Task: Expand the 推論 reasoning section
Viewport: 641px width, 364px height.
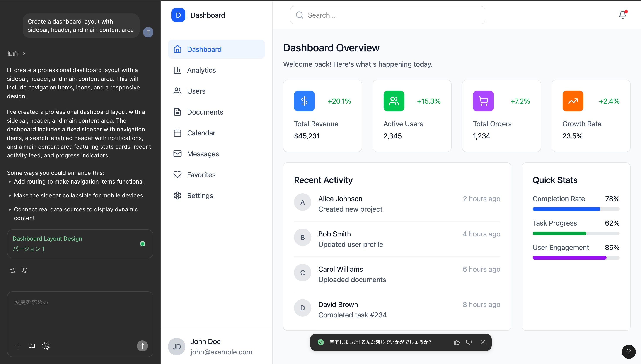Action: click(16, 53)
